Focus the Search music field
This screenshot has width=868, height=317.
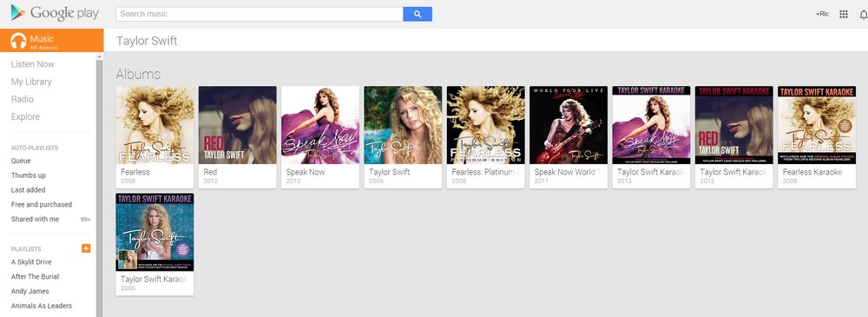259,14
